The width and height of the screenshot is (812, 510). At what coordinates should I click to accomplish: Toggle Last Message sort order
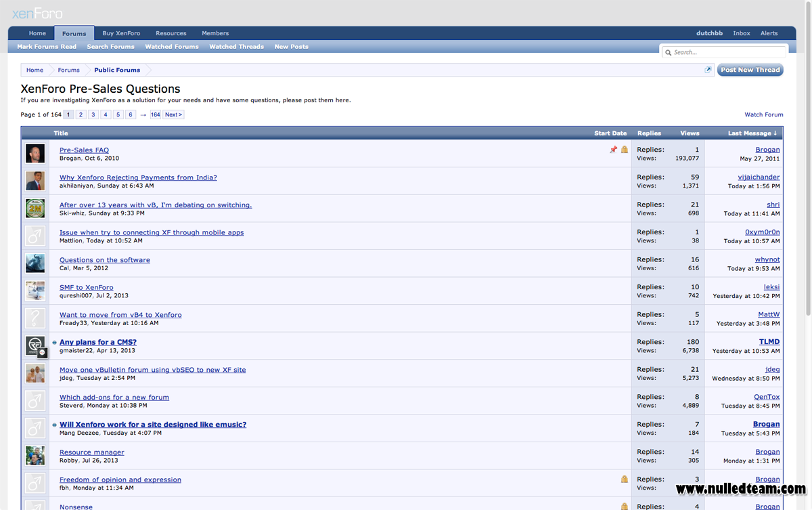click(752, 133)
